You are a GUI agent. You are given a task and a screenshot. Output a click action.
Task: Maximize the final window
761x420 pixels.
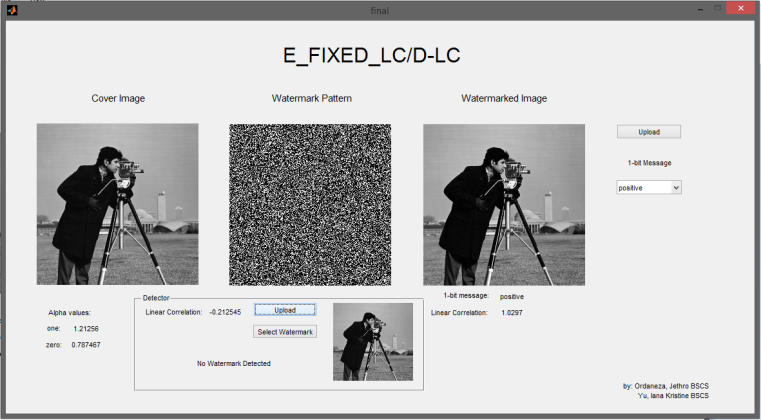(x=718, y=8)
